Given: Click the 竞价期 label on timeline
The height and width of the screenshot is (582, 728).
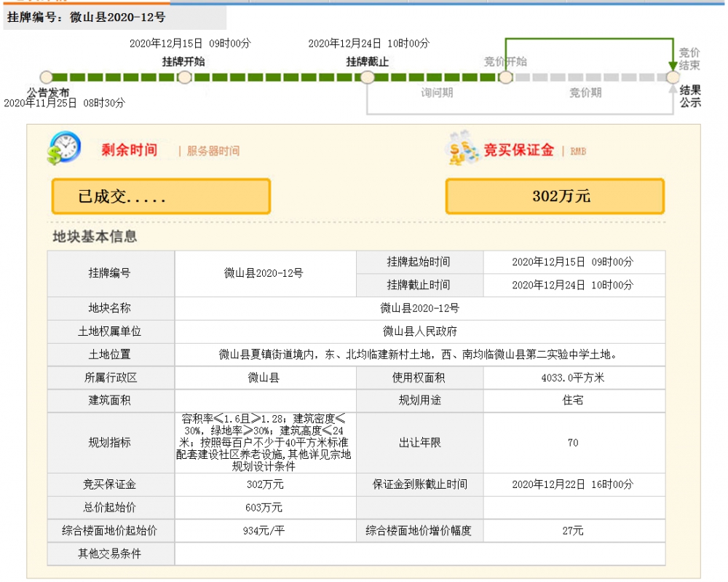Looking at the screenshot, I should pos(585,93).
